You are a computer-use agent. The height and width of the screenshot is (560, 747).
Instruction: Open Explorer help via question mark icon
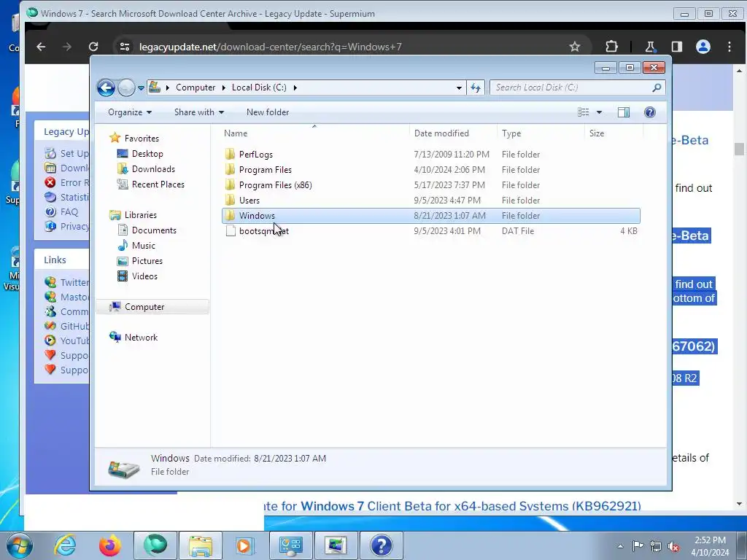(x=650, y=112)
